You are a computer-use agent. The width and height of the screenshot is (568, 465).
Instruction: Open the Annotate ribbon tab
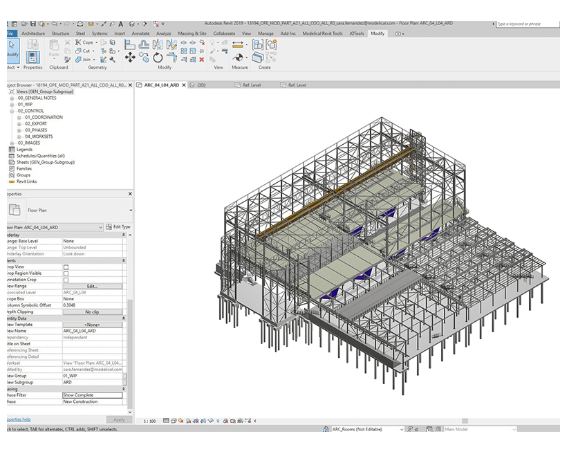tap(141, 33)
